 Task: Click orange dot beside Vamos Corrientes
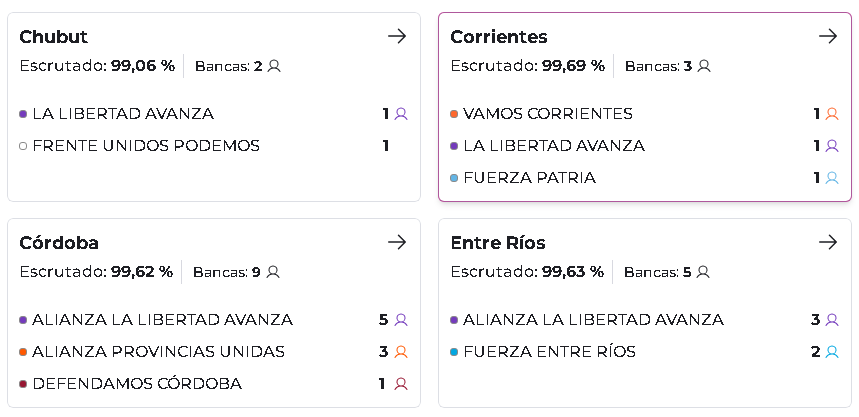[x=454, y=114]
